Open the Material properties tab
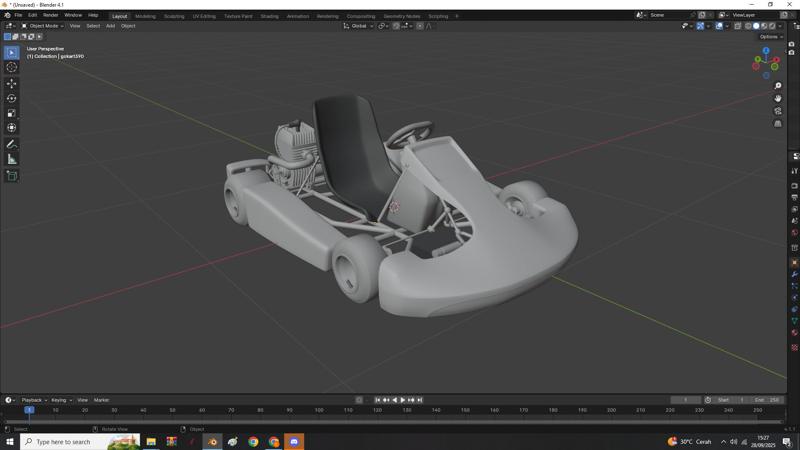800x450 pixels. tap(794, 333)
